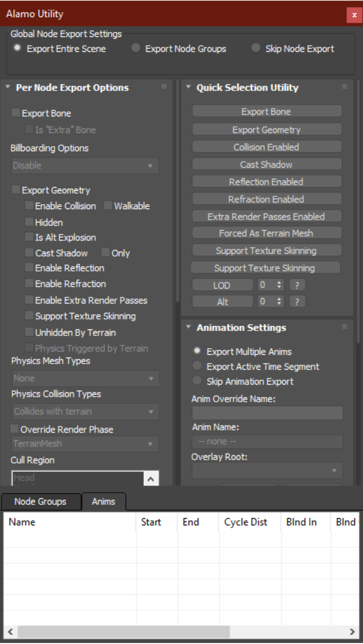
Task: Enable Override Render Phase checkbox
Action: pos(14,429)
